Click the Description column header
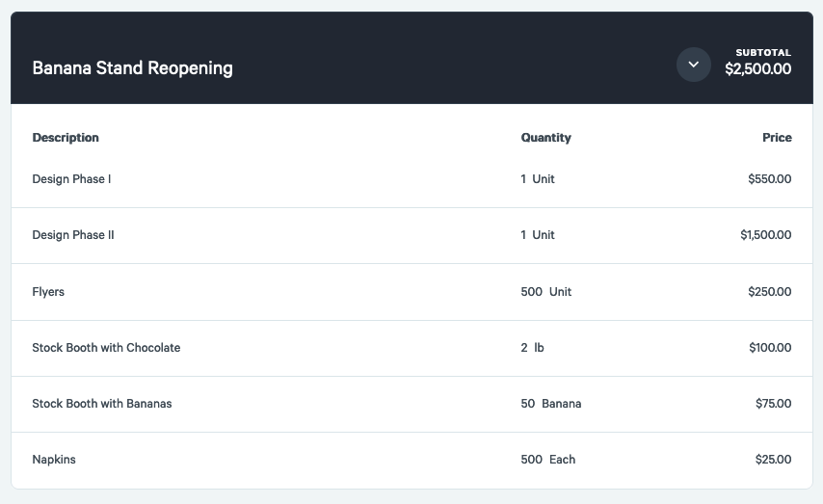Screen dimensions: 823x504 pos(66,138)
